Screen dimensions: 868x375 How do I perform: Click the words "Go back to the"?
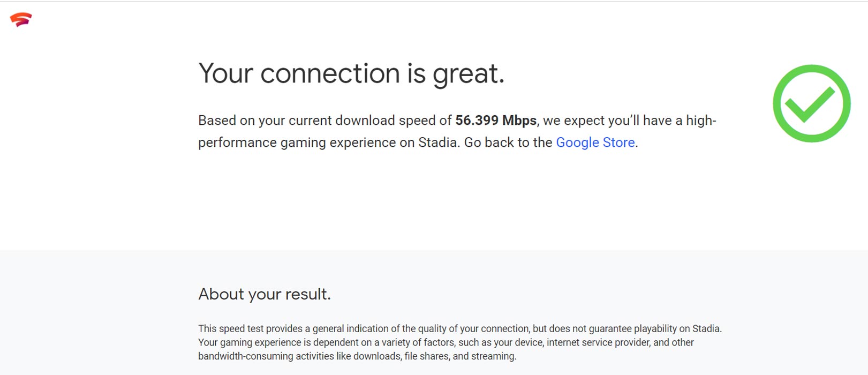coord(508,142)
